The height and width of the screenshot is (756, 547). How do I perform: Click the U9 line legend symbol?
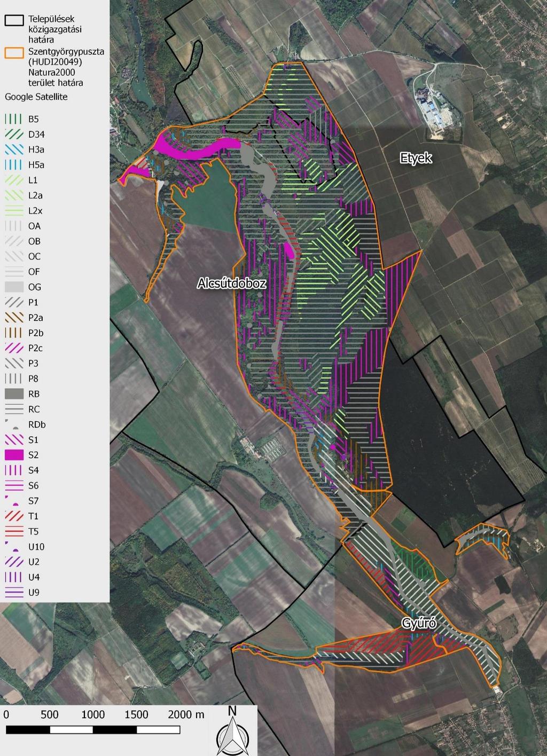pos(14,592)
